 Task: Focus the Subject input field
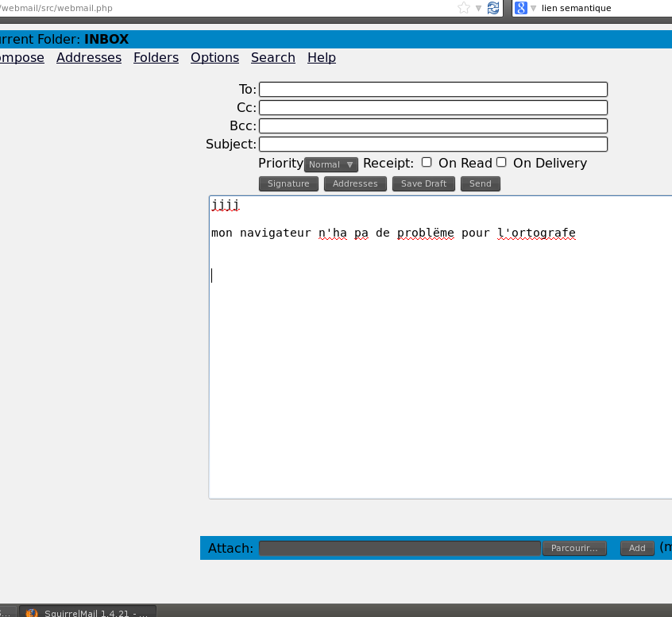pos(433,144)
